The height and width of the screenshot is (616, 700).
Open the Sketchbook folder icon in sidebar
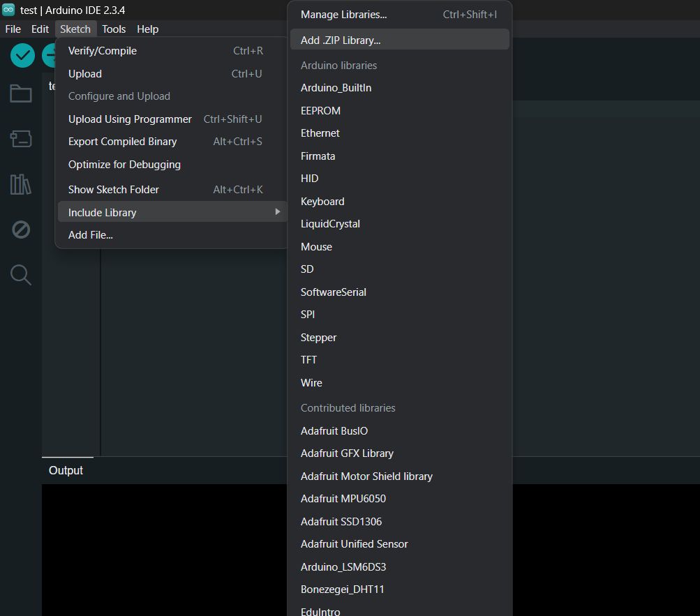tap(20, 93)
